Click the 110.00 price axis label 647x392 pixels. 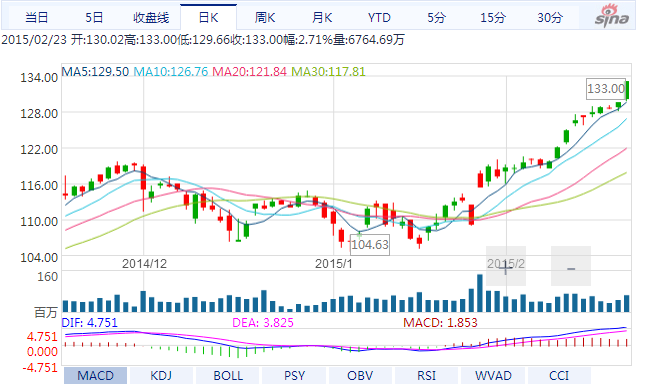click(x=39, y=222)
